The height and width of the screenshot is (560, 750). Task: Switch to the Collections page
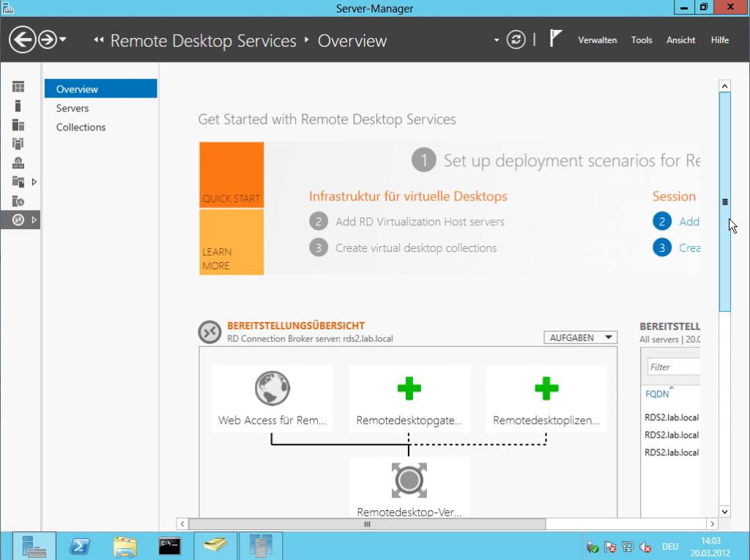81,127
